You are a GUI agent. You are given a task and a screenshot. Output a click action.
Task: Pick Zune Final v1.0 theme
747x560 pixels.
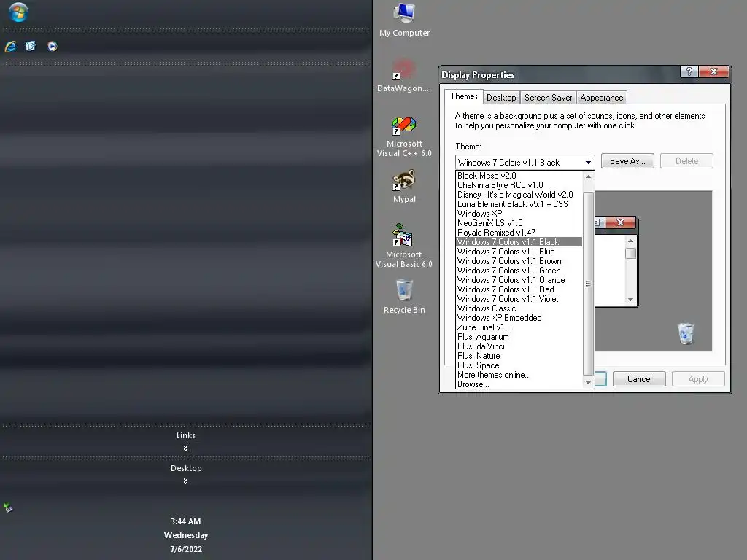(x=519, y=327)
